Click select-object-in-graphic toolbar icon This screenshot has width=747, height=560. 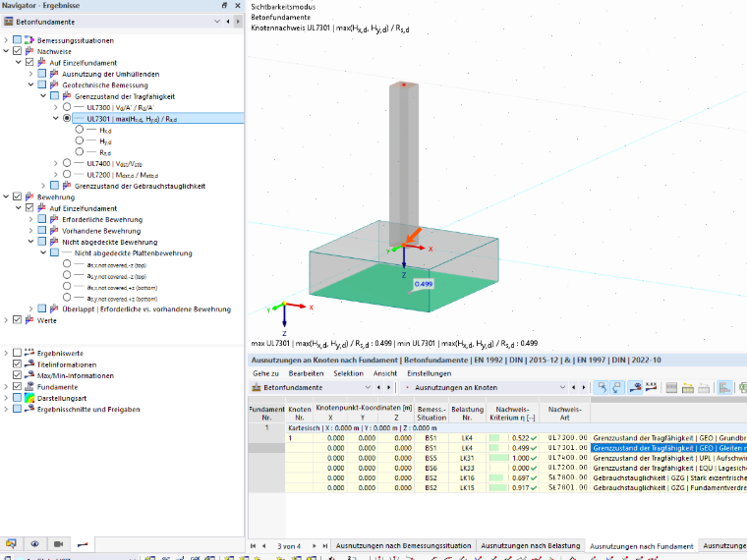[x=603, y=388]
